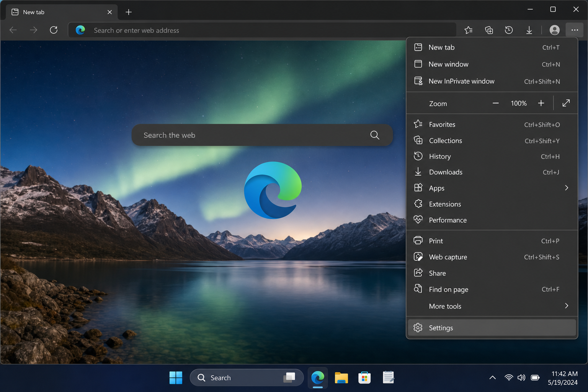This screenshot has width=588, height=392.
Task: Enter full screen via the zoom row arrow icon
Action: 566,103
